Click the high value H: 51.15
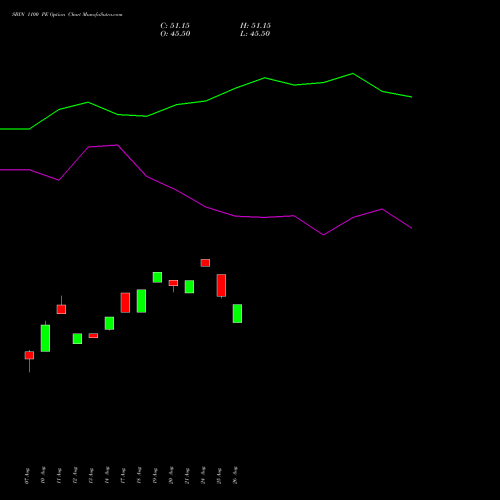Screen dimensions: 500x500 (x=255, y=26)
